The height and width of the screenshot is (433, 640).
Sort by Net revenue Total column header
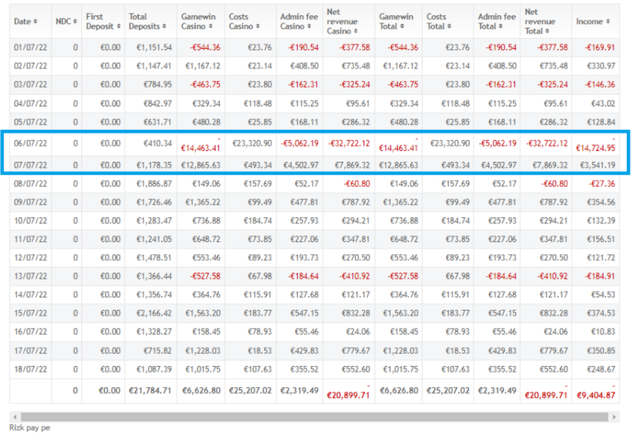coord(540,22)
